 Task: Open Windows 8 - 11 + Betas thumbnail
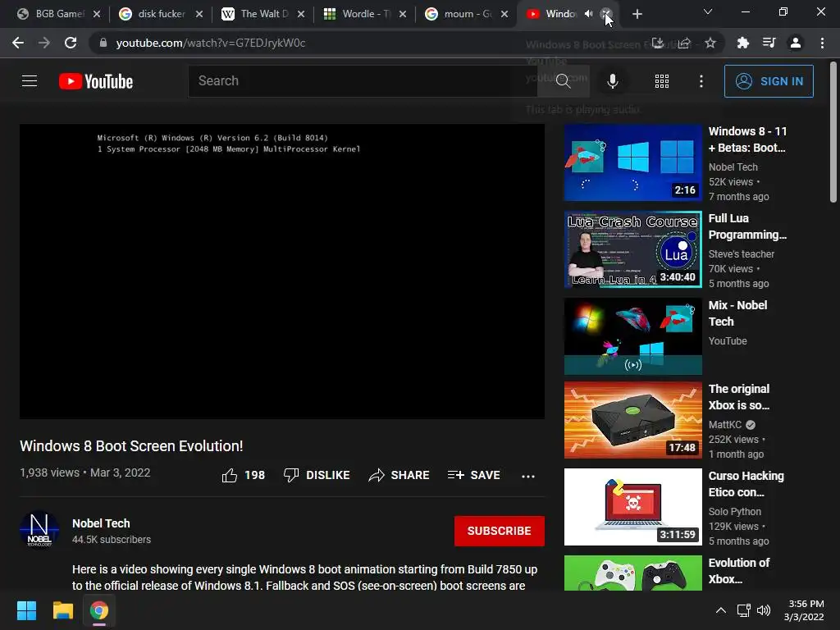[x=632, y=162]
